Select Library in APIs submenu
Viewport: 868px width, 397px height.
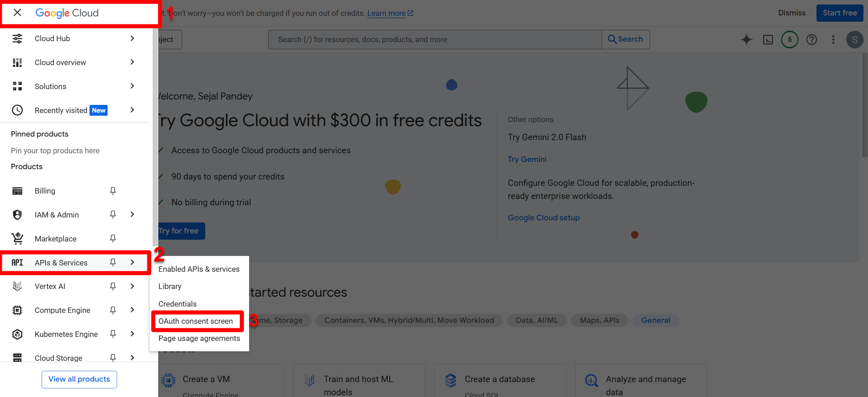199,286
